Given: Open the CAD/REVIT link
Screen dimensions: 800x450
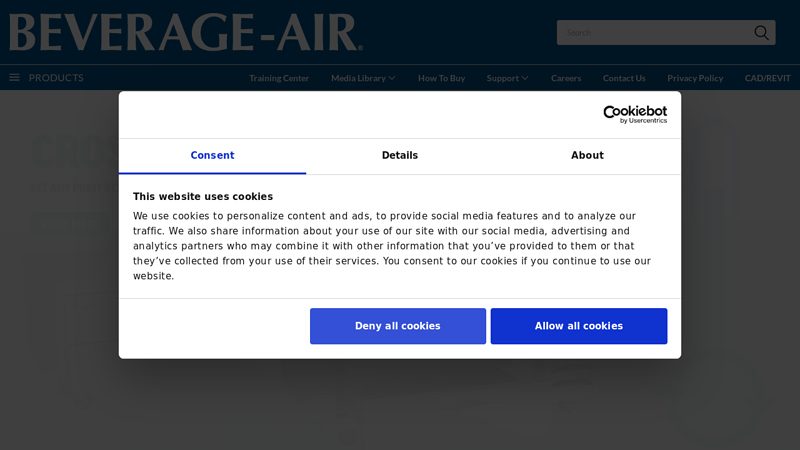Looking at the screenshot, I should (x=767, y=78).
